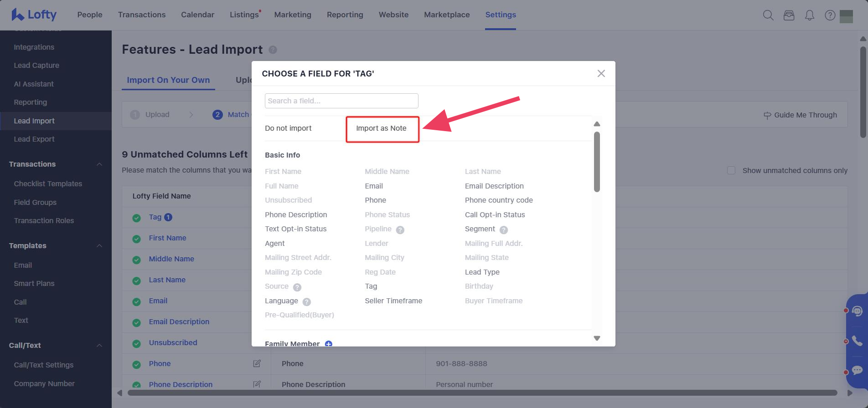Open the Transactions menu

[x=142, y=15]
